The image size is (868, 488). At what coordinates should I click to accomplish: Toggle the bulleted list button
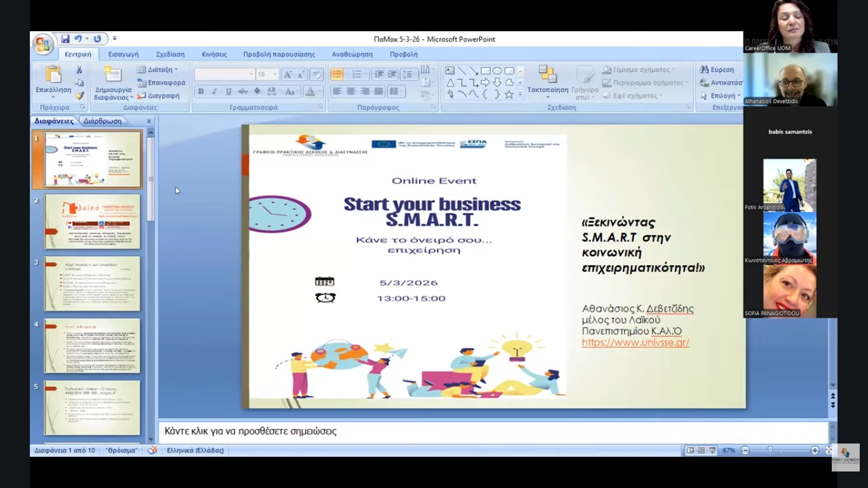click(x=337, y=74)
